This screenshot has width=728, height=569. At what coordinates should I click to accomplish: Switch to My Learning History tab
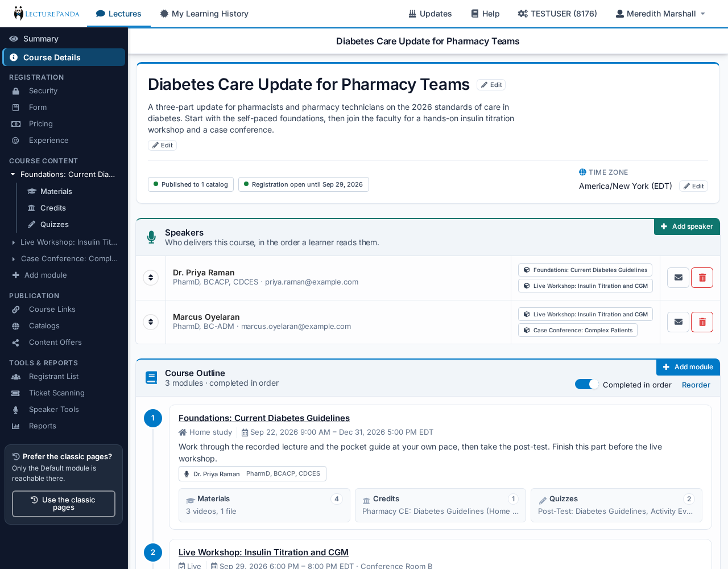pos(204,14)
